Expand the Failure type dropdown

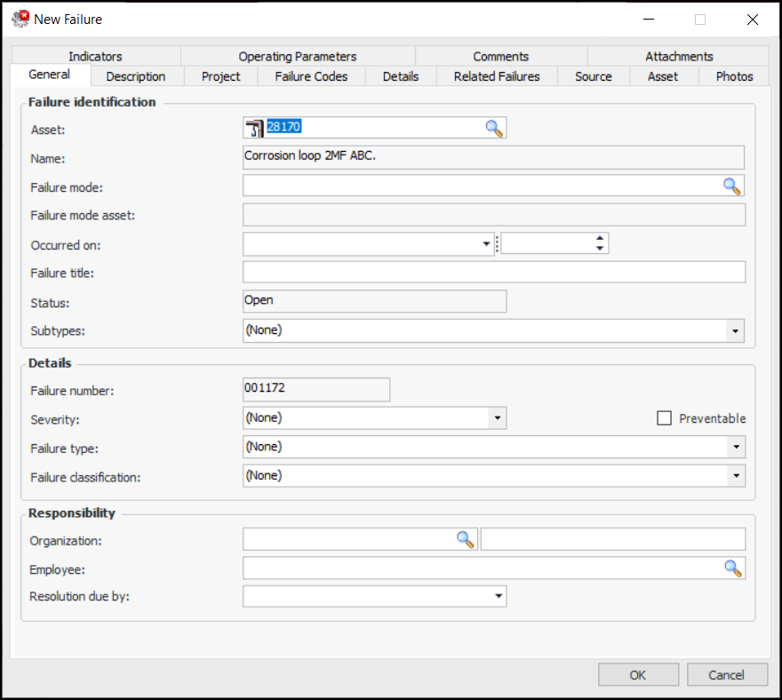coord(735,447)
